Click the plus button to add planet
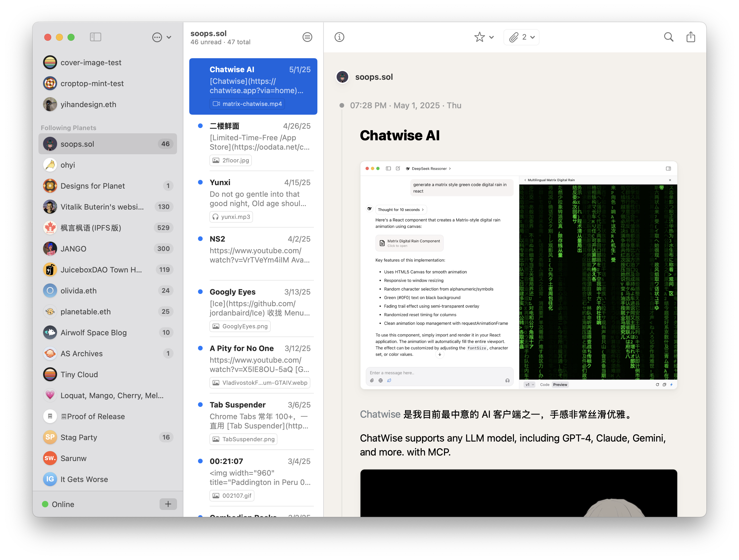 point(168,504)
